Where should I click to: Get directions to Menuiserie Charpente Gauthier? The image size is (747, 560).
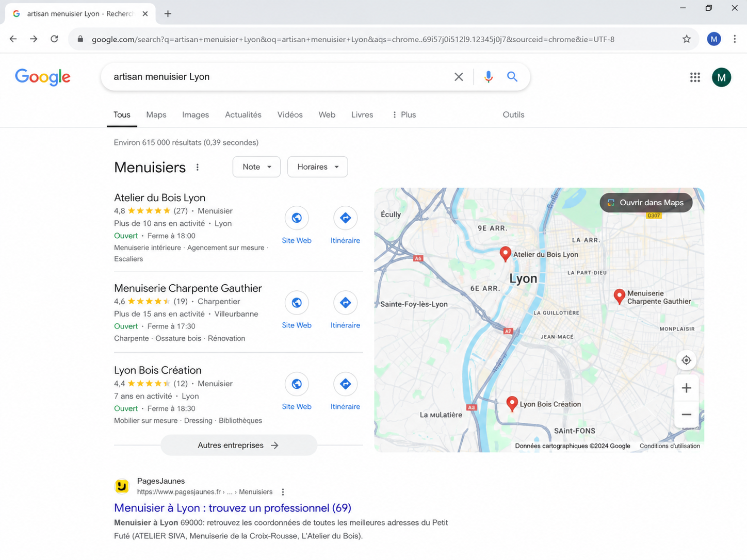point(345,303)
